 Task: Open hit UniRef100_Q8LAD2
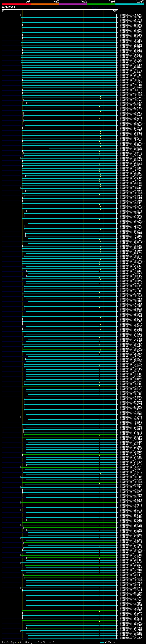(131, 17)
